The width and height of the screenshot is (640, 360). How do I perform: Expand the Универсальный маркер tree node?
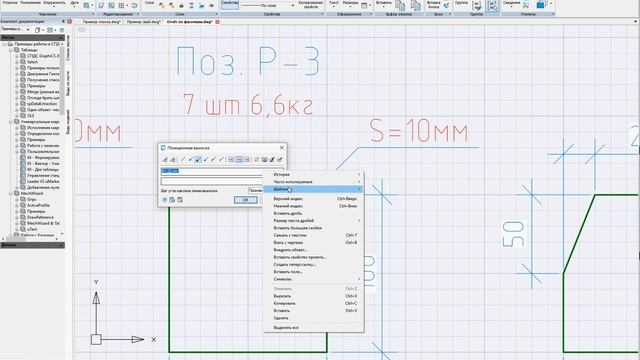(11, 122)
